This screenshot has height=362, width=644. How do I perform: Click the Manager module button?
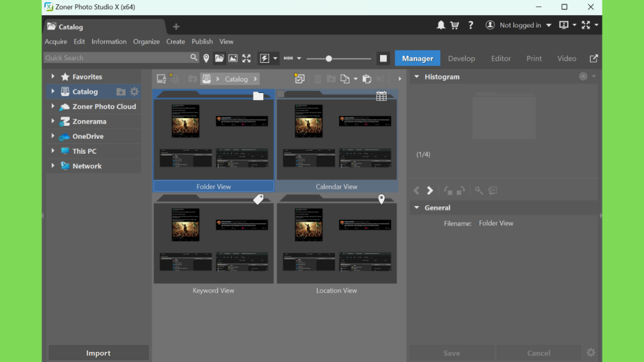point(418,58)
